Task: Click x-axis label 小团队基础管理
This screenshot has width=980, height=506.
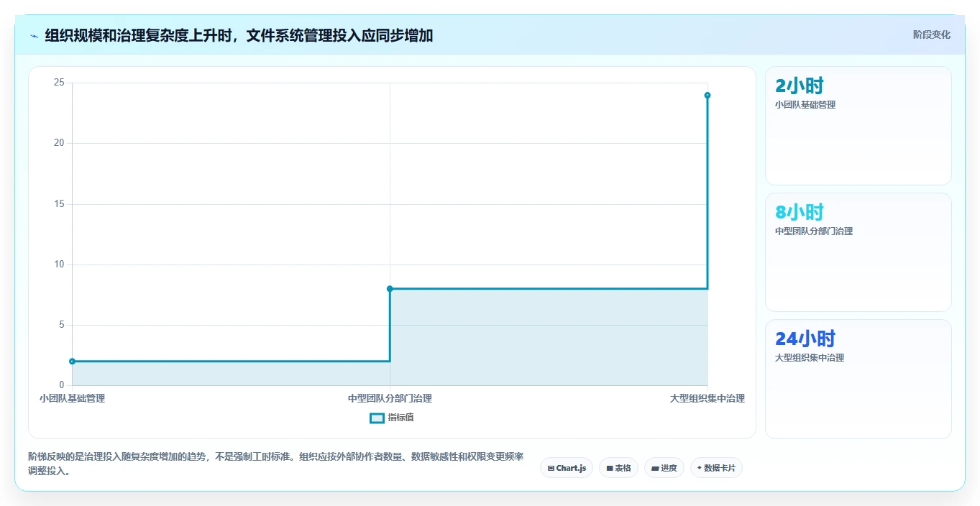Action: pos(73,398)
